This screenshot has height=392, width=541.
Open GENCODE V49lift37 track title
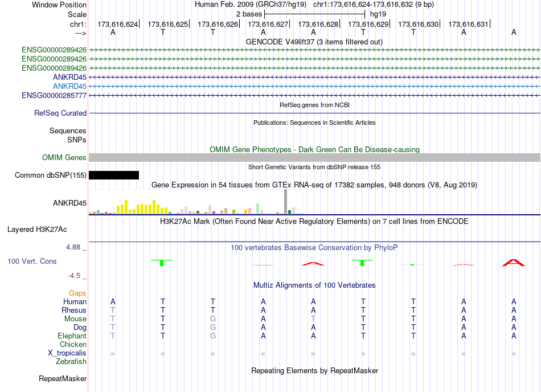[314, 42]
